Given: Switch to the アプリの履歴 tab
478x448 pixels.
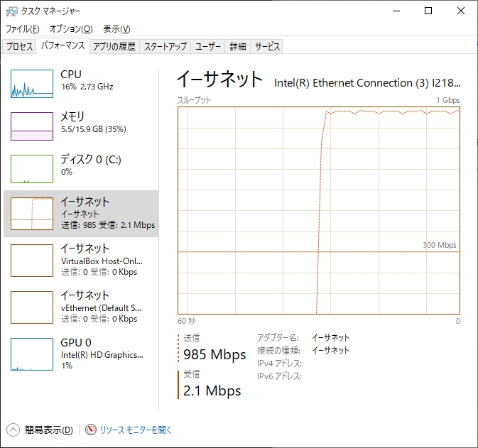Looking at the screenshot, I should [114, 47].
